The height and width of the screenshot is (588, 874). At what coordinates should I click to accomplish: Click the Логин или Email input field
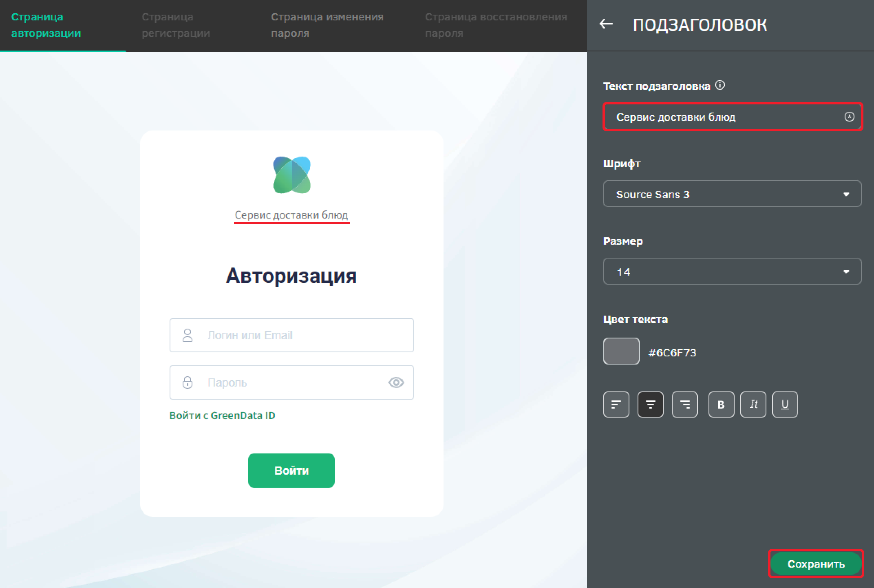[302, 335]
